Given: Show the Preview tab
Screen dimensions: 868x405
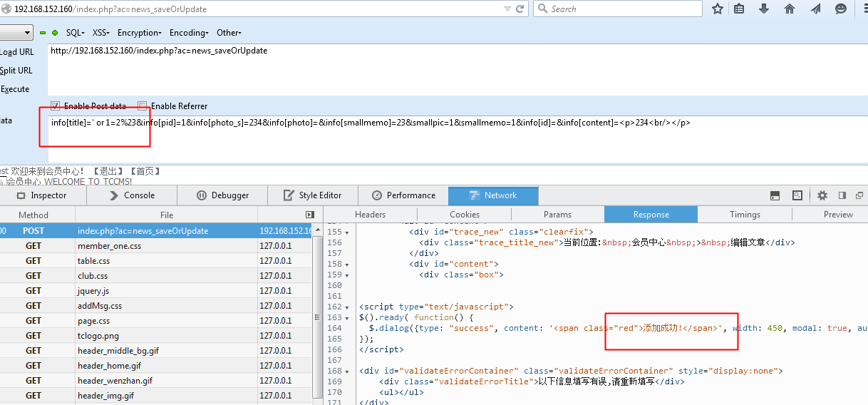Looking at the screenshot, I should (x=838, y=215).
